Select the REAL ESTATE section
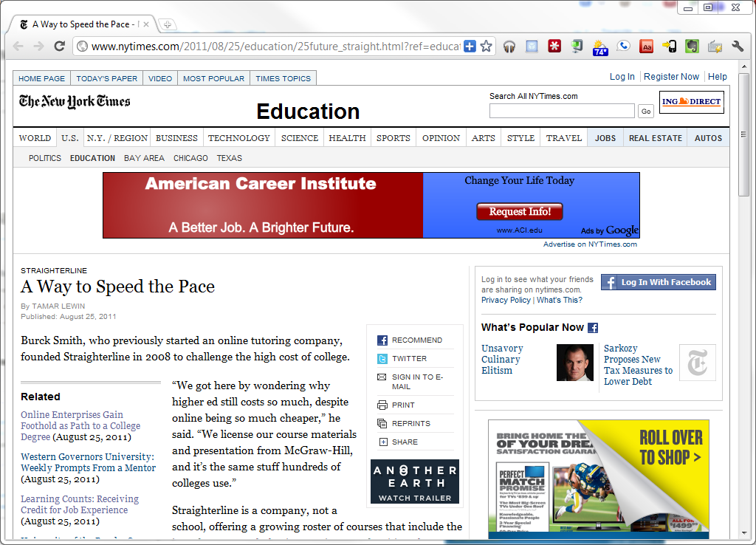The height and width of the screenshot is (545, 756). point(656,138)
